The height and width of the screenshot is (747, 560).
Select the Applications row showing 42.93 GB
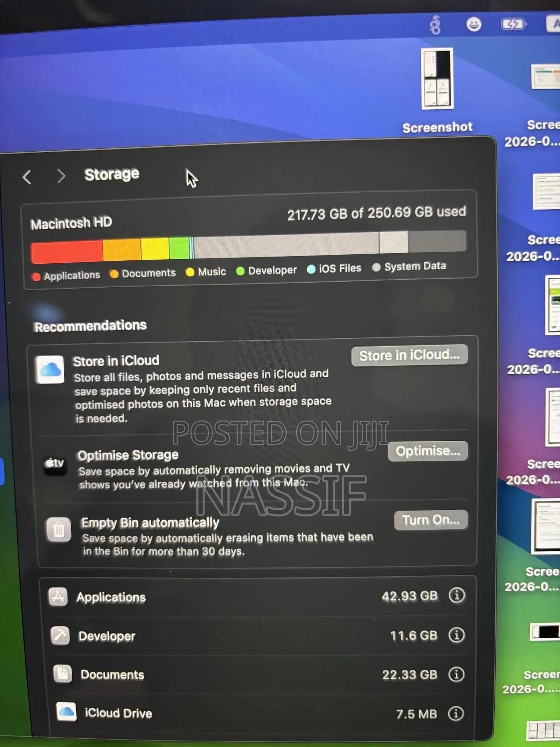pos(257,596)
